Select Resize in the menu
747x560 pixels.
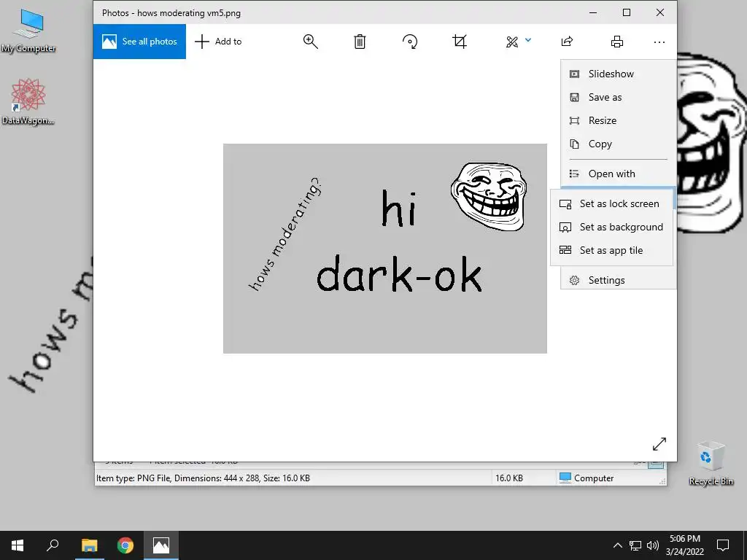coord(619,120)
